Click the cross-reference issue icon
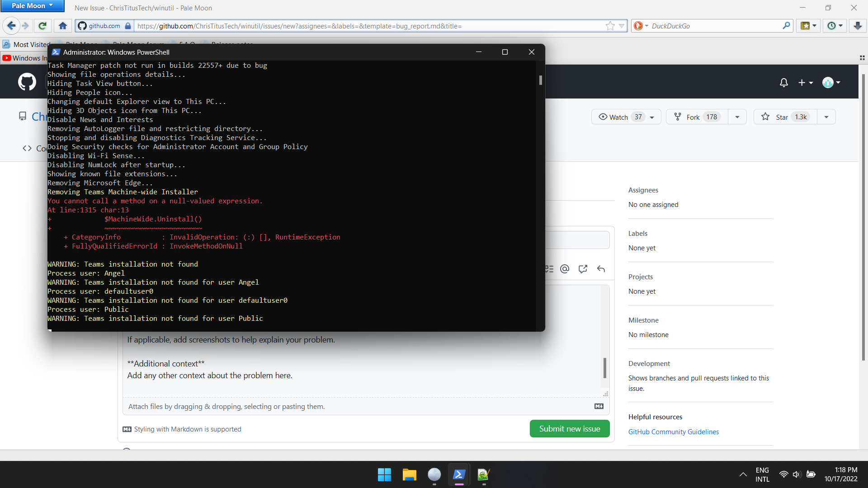Viewport: 868px width, 488px height. click(583, 269)
